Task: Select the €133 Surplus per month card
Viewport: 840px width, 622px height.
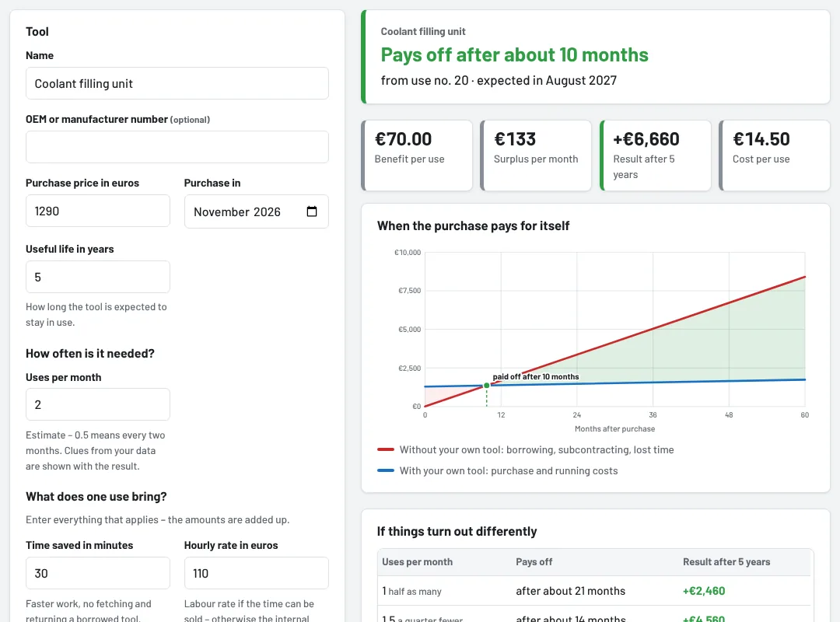Action: click(x=536, y=155)
